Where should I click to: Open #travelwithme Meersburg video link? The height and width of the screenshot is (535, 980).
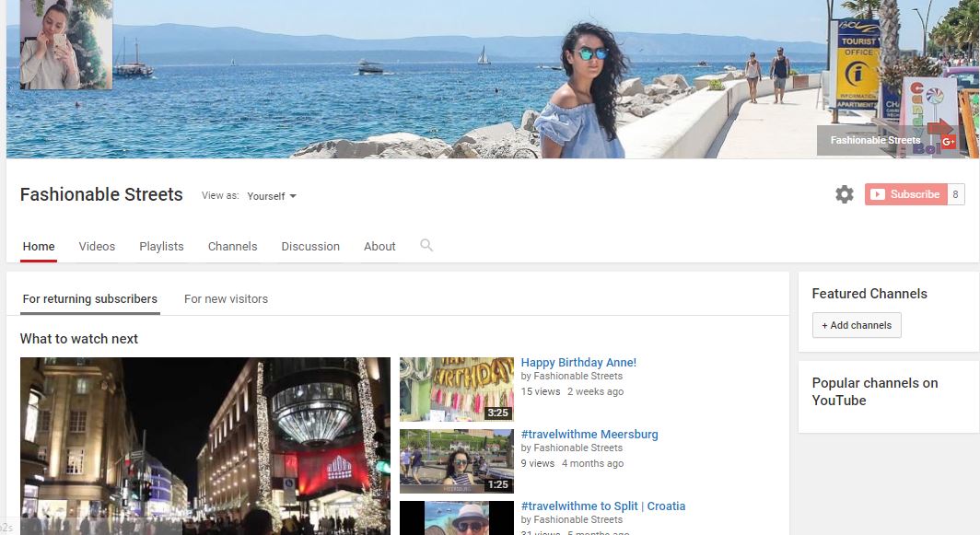pyautogui.click(x=589, y=435)
